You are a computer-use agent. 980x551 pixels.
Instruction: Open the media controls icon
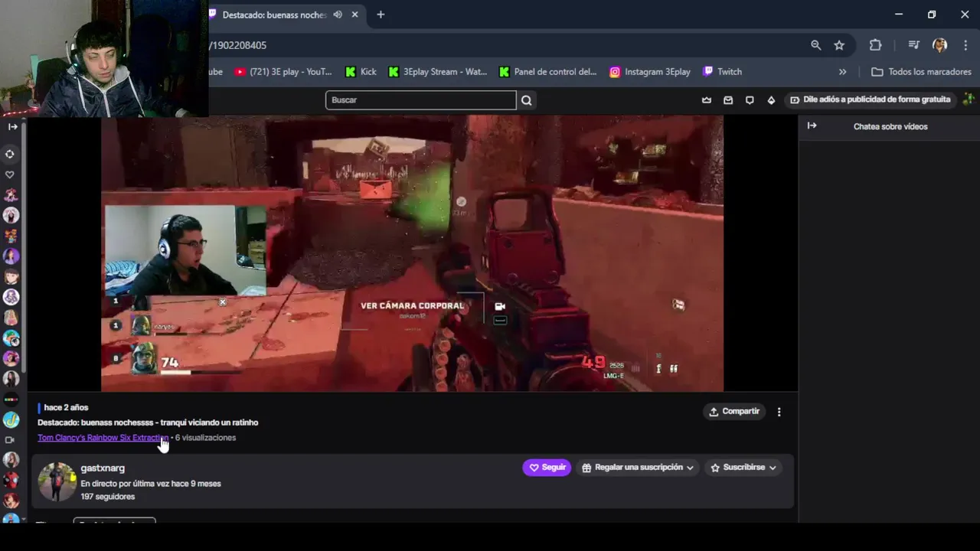pyautogui.click(x=913, y=45)
